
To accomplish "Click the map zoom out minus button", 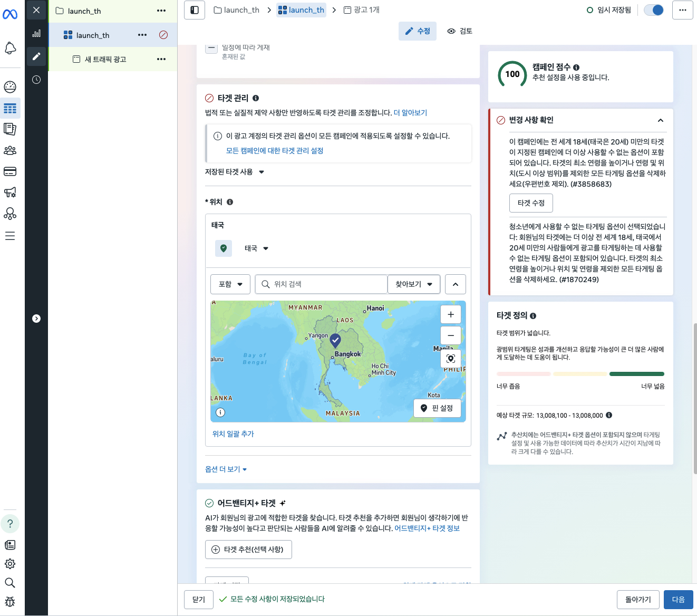I will 451,335.
